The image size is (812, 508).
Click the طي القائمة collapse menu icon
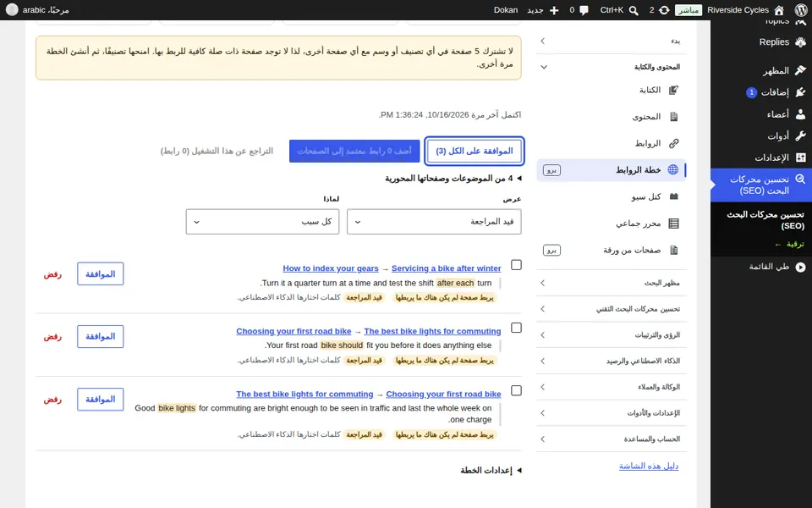tap(801, 267)
